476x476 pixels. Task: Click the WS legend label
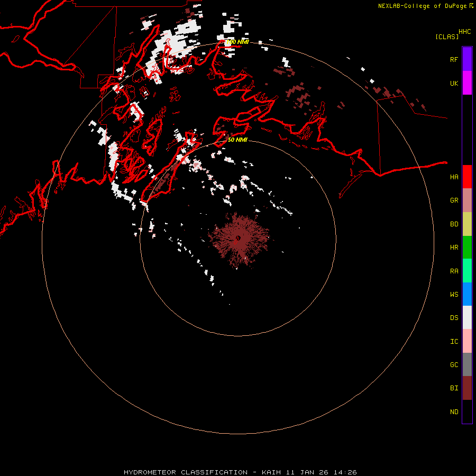[x=454, y=294]
